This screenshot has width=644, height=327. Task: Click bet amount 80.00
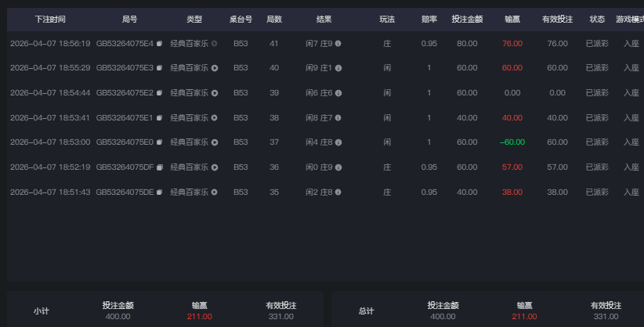[467, 44]
